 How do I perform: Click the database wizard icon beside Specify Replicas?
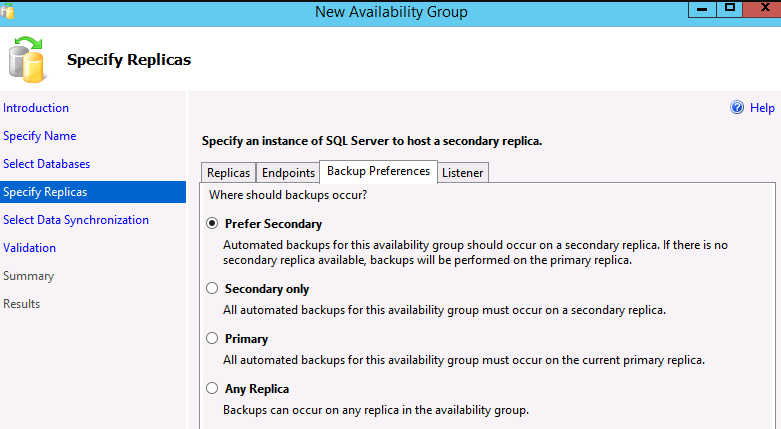point(27,59)
